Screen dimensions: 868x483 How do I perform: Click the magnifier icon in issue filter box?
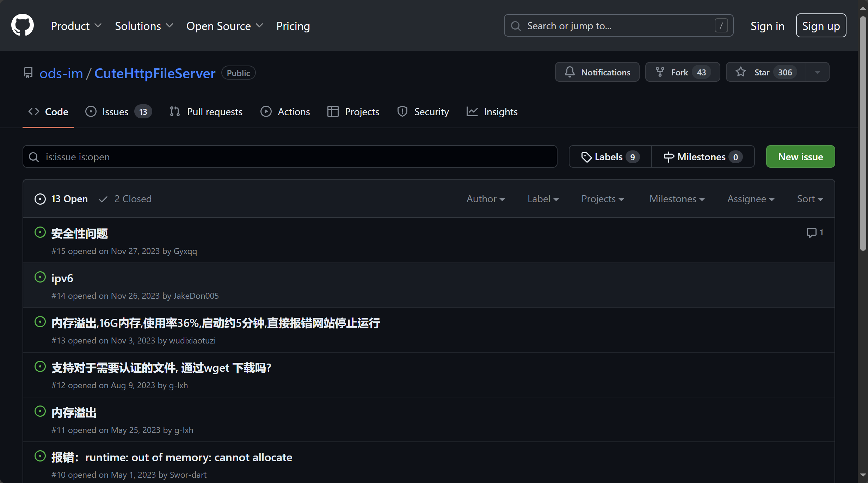(34, 157)
